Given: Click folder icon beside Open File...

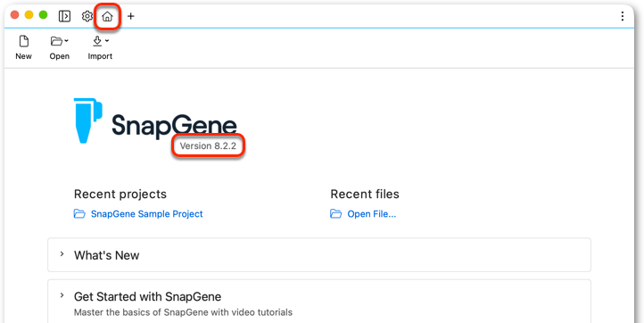Looking at the screenshot, I should 336,213.
